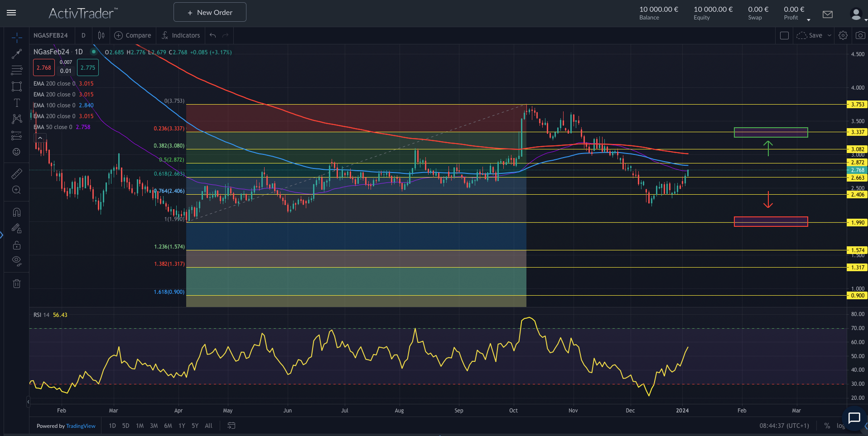The width and height of the screenshot is (868, 436).
Task: Open the TradingView link
Action: [81, 426]
